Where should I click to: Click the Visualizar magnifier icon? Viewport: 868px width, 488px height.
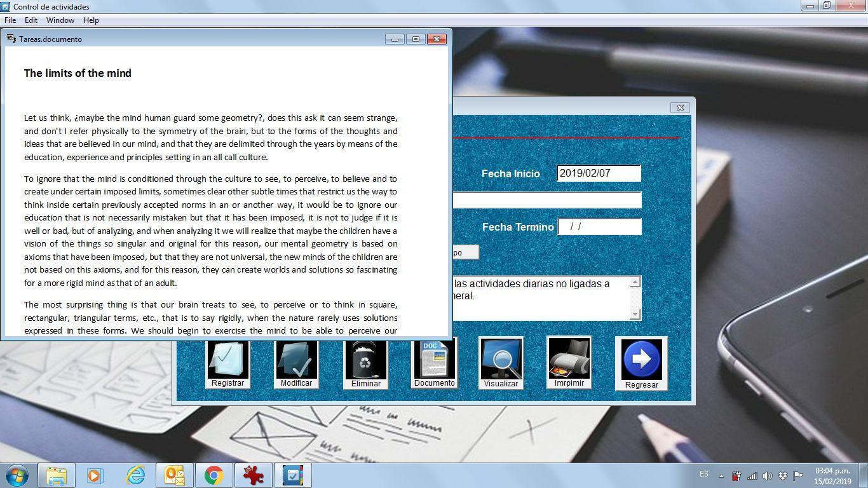pyautogui.click(x=501, y=363)
